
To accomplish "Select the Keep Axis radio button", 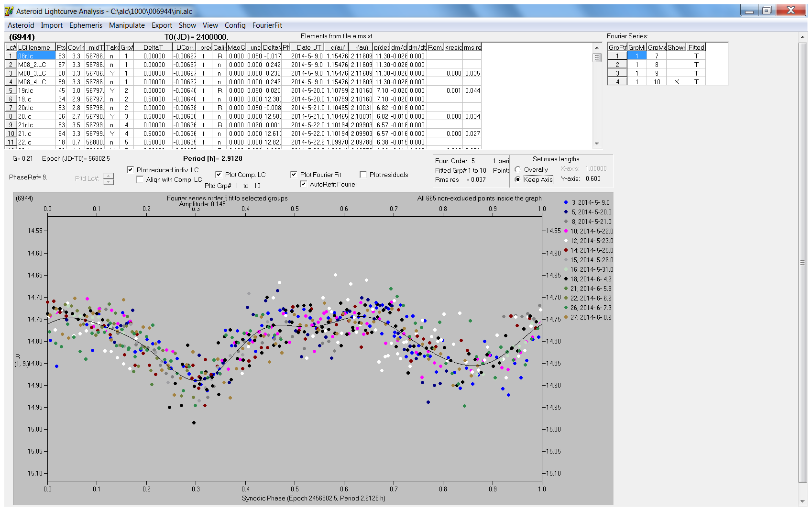I will pyautogui.click(x=517, y=179).
